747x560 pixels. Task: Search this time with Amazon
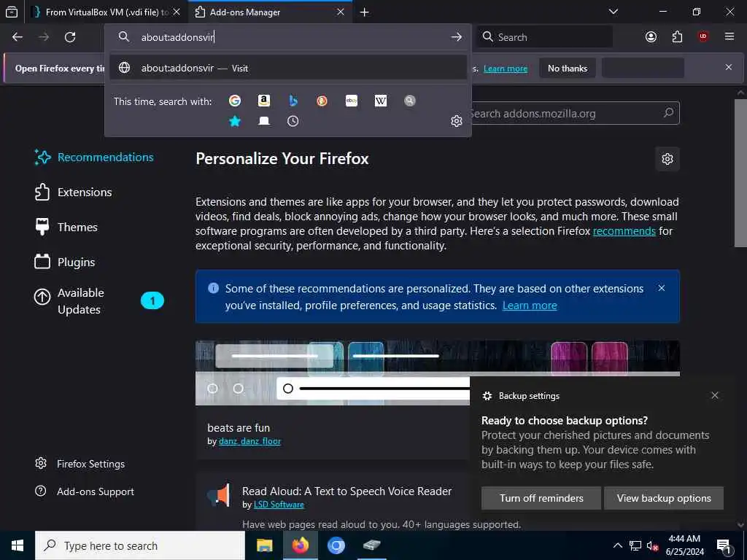[x=264, y=101]
